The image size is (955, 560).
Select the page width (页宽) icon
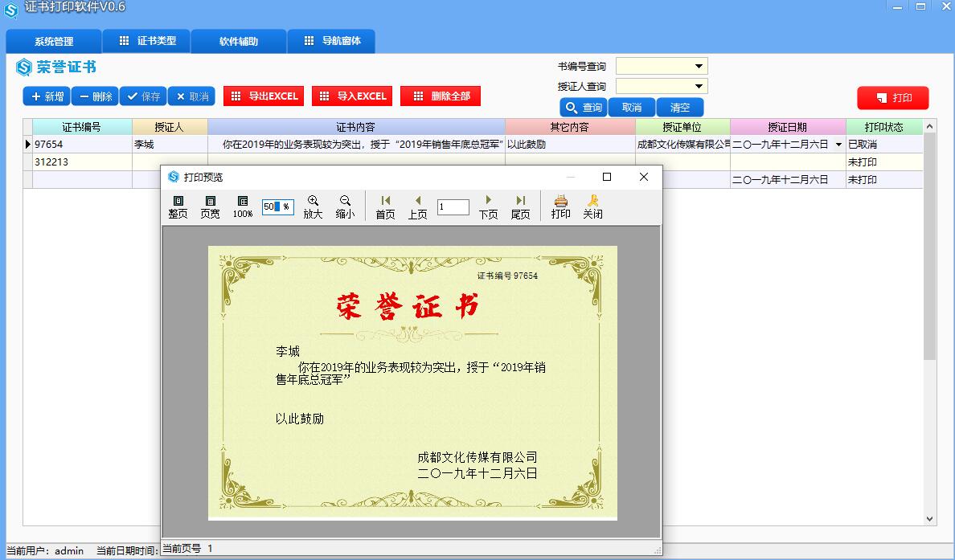210,207
